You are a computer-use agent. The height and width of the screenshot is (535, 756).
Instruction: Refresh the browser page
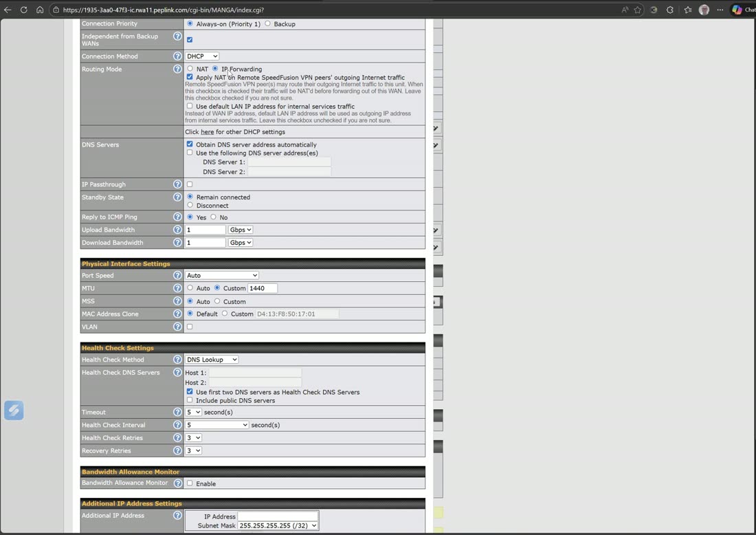point(23,10)
